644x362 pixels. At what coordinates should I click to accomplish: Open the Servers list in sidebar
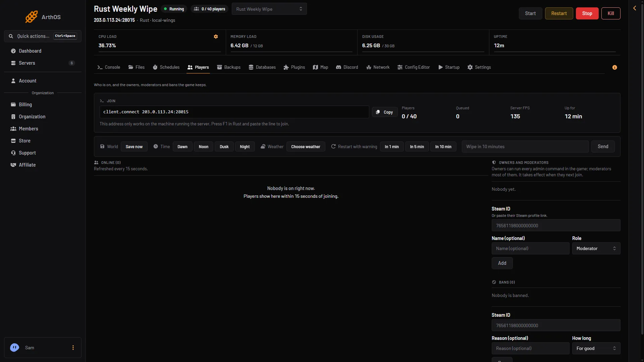coord(43,63)
